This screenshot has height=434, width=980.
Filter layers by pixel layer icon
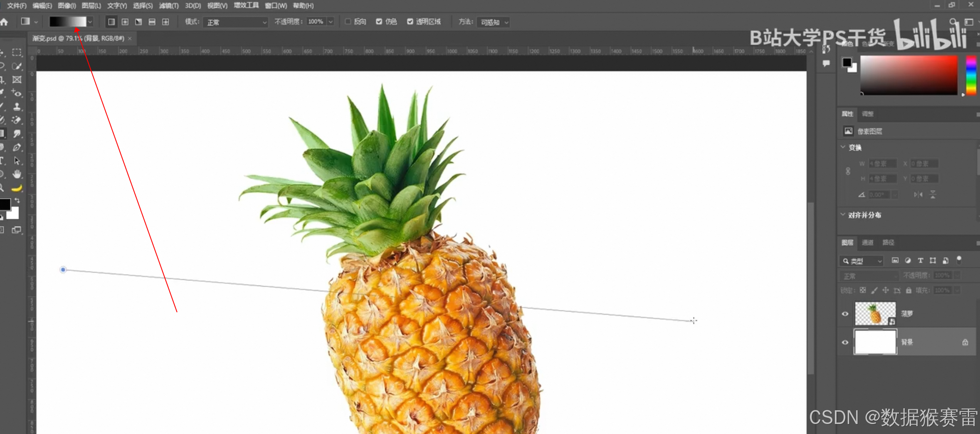coord(895,260)
